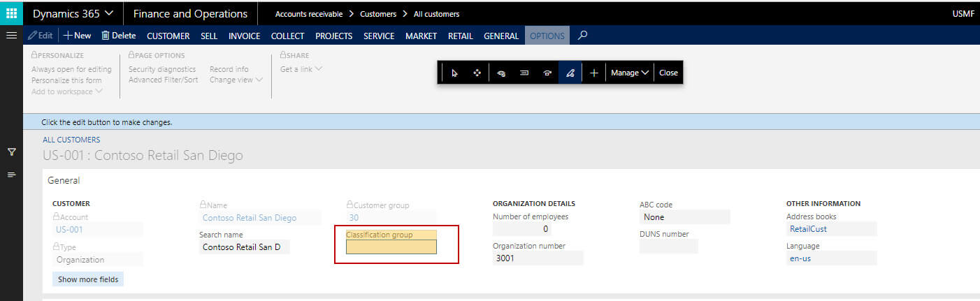
Task: Click the Type field Organization
Action: coord(97,260)
